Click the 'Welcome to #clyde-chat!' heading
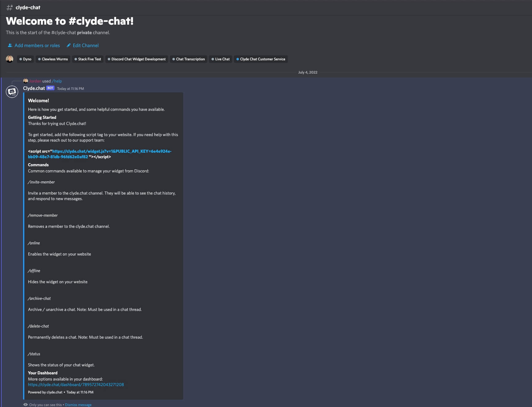The image size is (532, 407). (70, 21)
